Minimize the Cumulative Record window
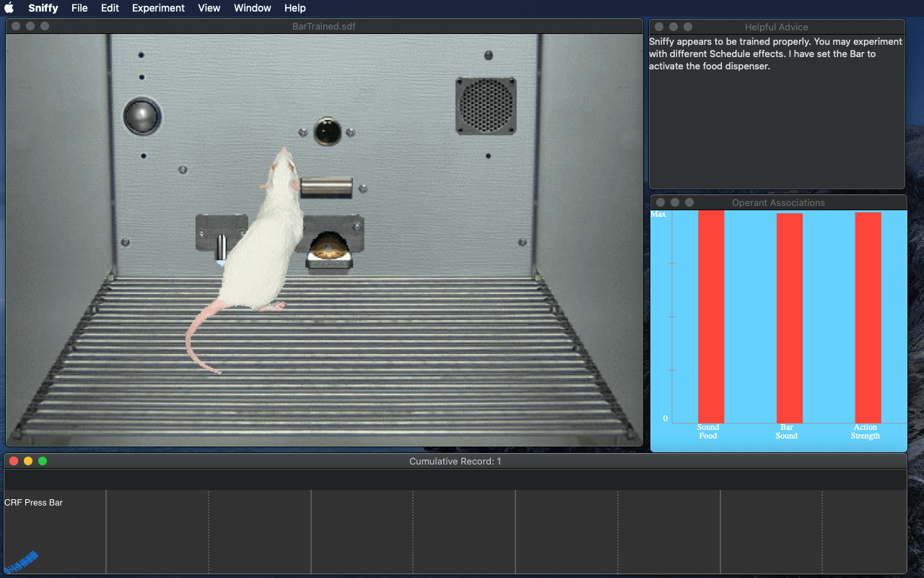Image resolution: width=924 pixels, height=578 pixels. [x=28, y=461]
